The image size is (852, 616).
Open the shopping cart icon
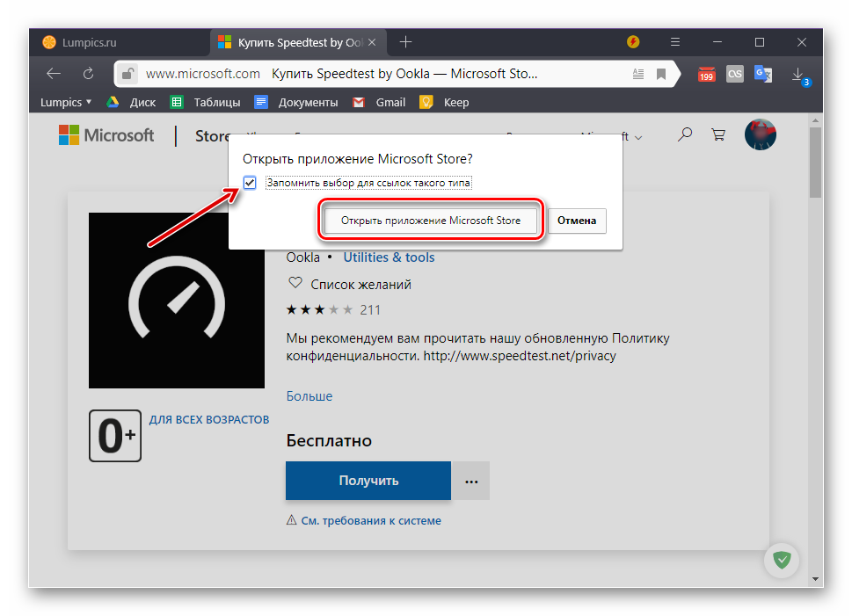click(x=718, y=135)
